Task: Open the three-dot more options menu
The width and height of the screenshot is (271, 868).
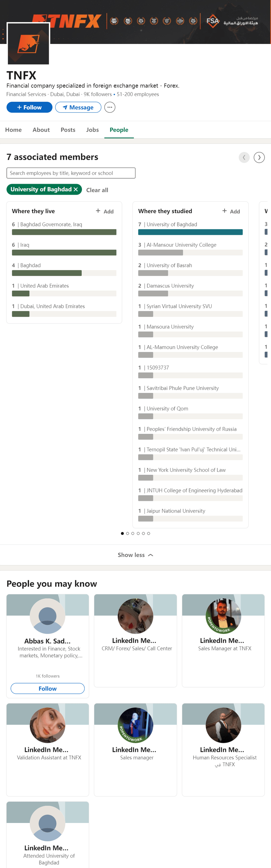Action: tap(110, 107)
